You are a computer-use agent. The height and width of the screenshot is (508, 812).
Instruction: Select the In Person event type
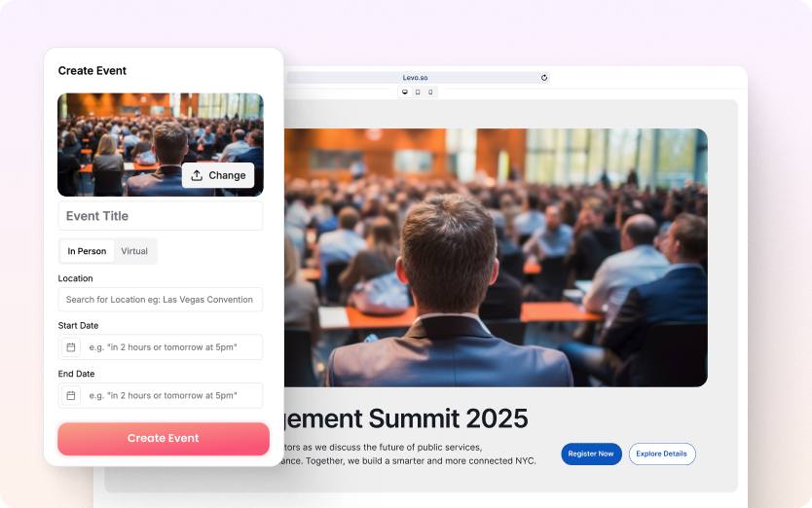coord(87,251)
